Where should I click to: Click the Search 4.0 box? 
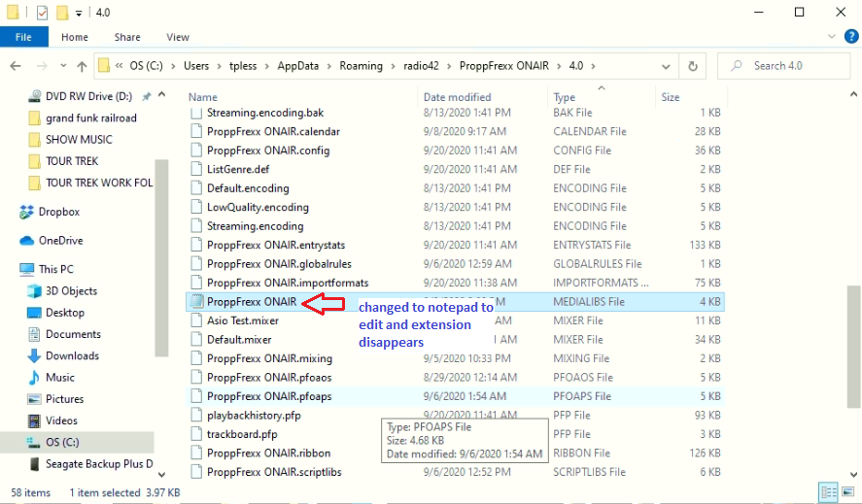783,66
